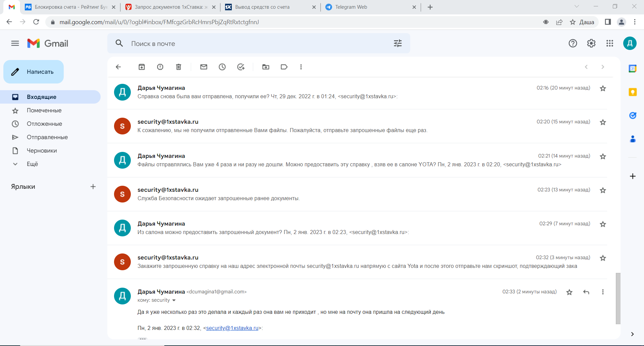The height and width of the screenshot is (346, 644).
Task: Open the security@1xstavka.ru link in quoted text
Action: 232,328
